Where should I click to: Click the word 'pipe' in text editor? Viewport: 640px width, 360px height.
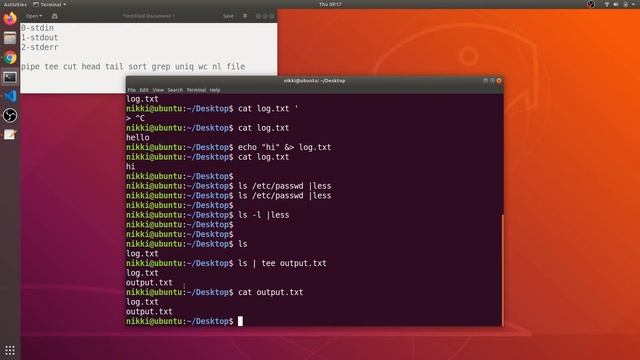click(30, 67)
